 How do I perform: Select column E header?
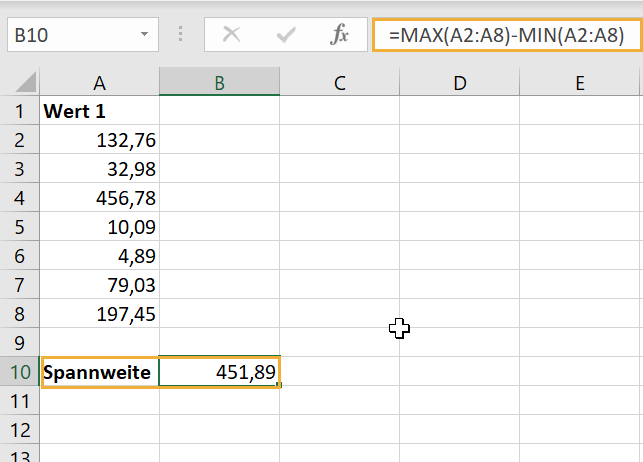[x=579, y=82]
